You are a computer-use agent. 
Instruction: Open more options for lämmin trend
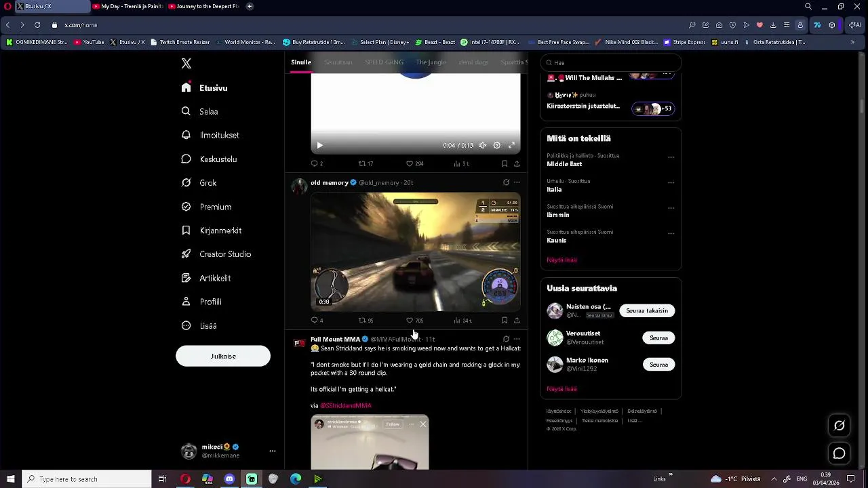[671, 208]
